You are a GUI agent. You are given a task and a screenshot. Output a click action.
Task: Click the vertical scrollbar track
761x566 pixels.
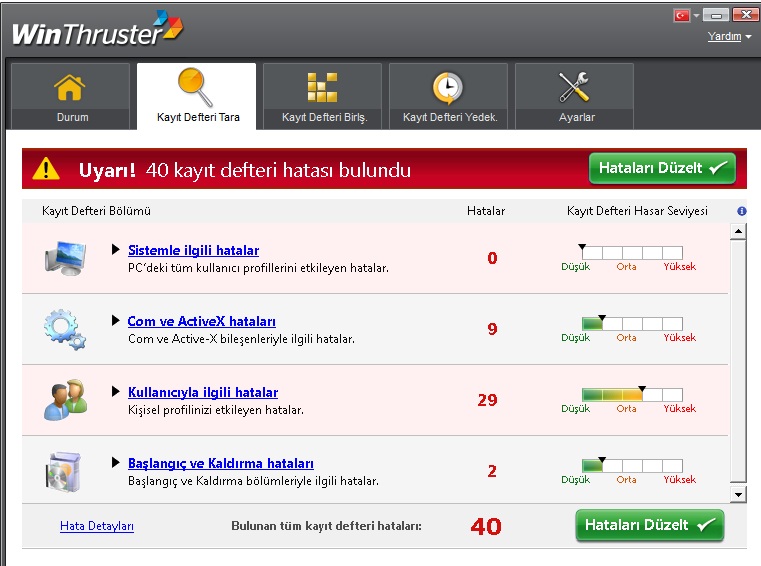pyautogui.click(x=738, y=362)
